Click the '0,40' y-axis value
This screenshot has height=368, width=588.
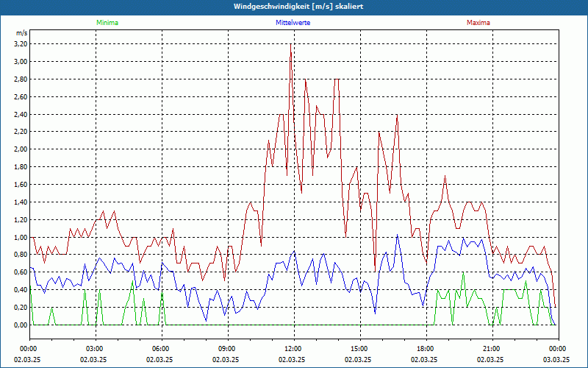(x=21, y=290)
